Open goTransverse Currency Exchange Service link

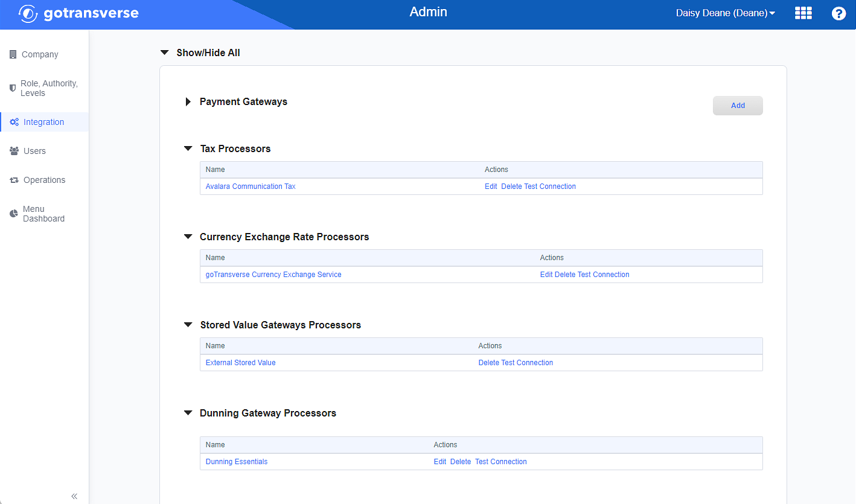(x=273, y=275)
